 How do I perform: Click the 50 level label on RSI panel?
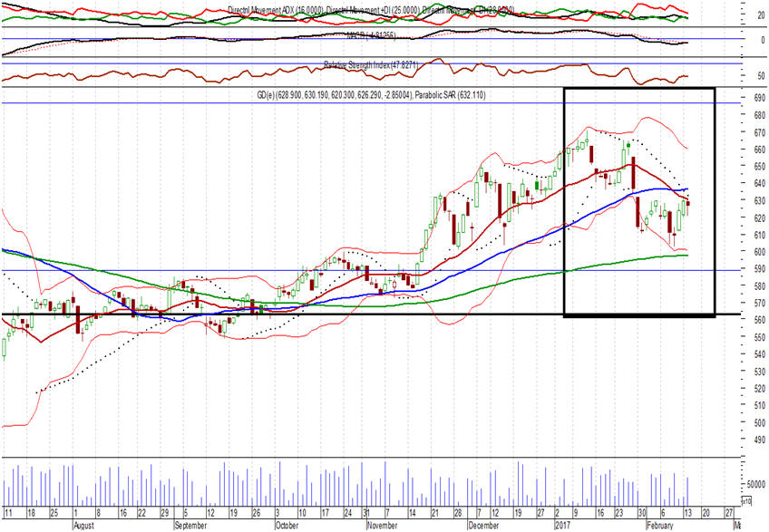coord(761,76)
